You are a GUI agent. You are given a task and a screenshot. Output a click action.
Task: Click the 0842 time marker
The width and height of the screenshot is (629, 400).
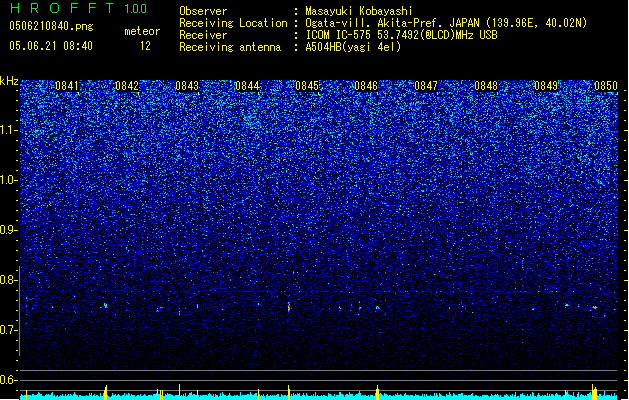pos(127,86)
